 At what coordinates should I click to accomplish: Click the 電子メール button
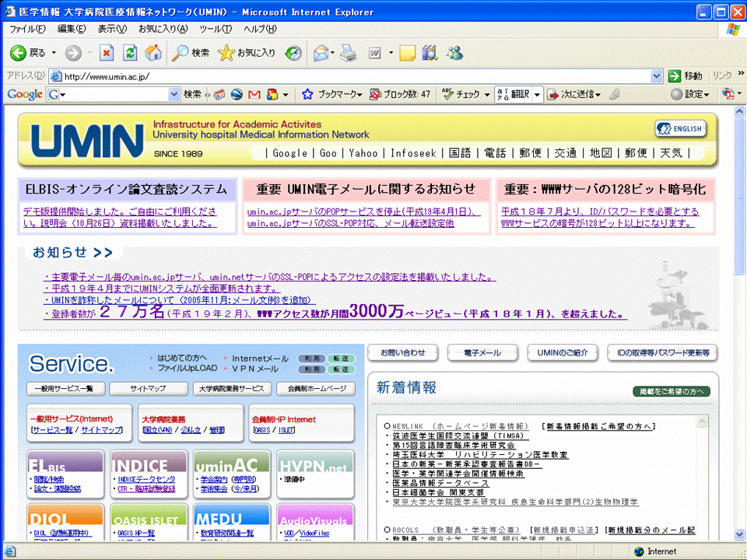tap(482, 353)
